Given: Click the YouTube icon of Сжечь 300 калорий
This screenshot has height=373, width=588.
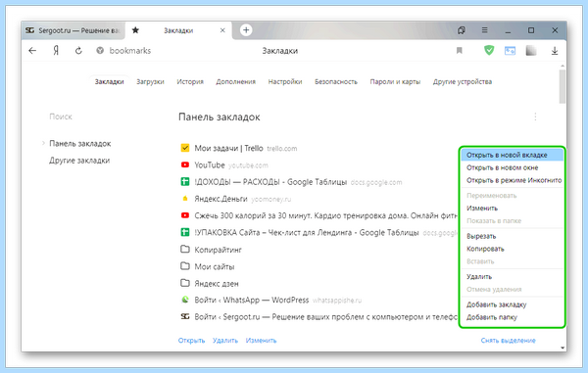Looking at the screenshot, I should [x=185, y=215].
